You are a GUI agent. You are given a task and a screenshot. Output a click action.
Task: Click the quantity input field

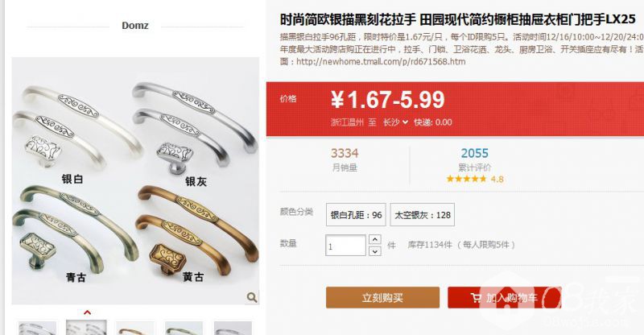(345, 246)
